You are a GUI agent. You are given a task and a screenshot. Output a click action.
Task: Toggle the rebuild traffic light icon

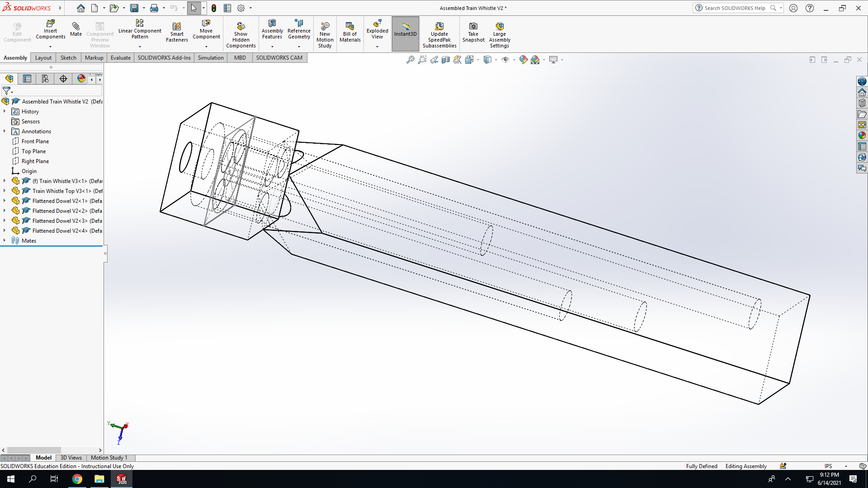214,8
